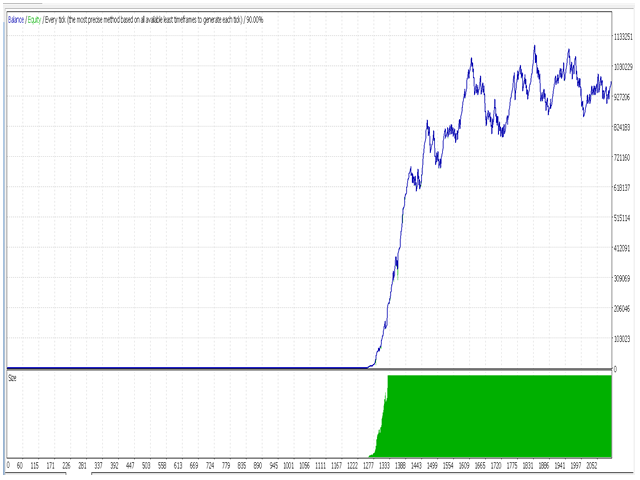Click the highest peak of the balance curve
Viewport: 640px width, 480px height.
[x=535, y=46]
